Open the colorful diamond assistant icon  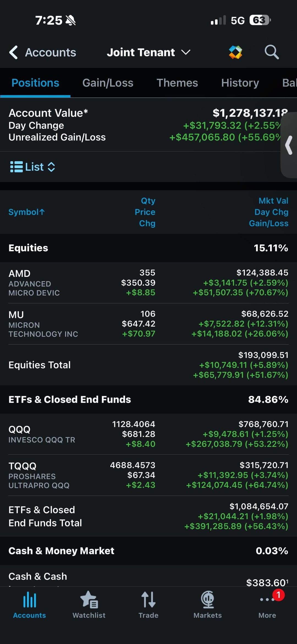(236, 52)
